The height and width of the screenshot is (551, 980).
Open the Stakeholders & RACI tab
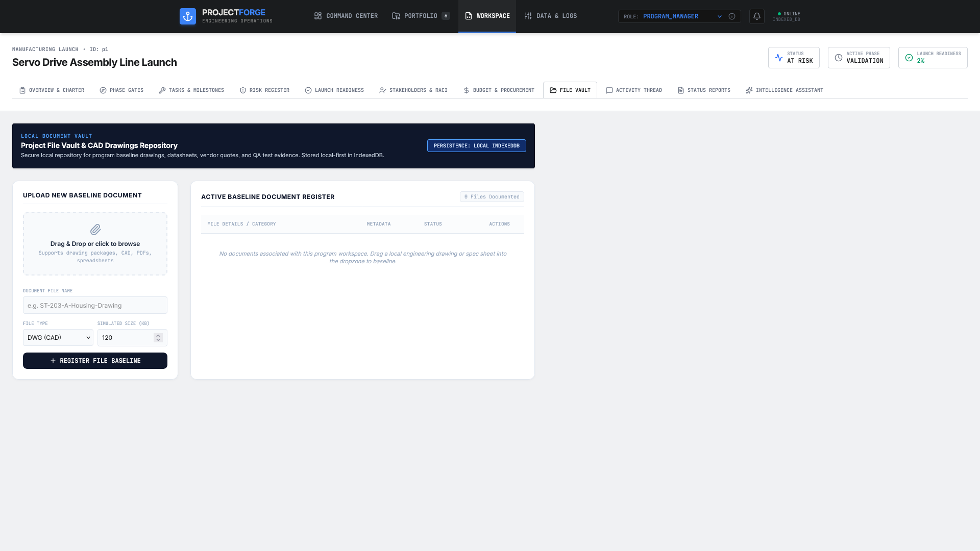(x=413, y=90)
